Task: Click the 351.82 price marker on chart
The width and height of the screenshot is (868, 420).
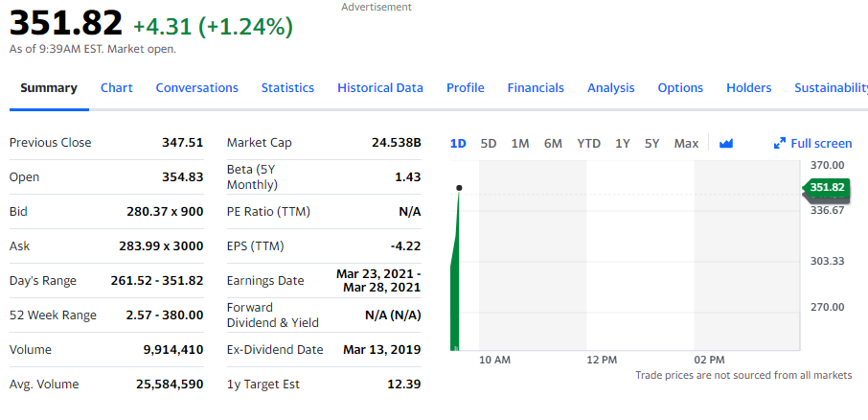Action: point(827,187)
